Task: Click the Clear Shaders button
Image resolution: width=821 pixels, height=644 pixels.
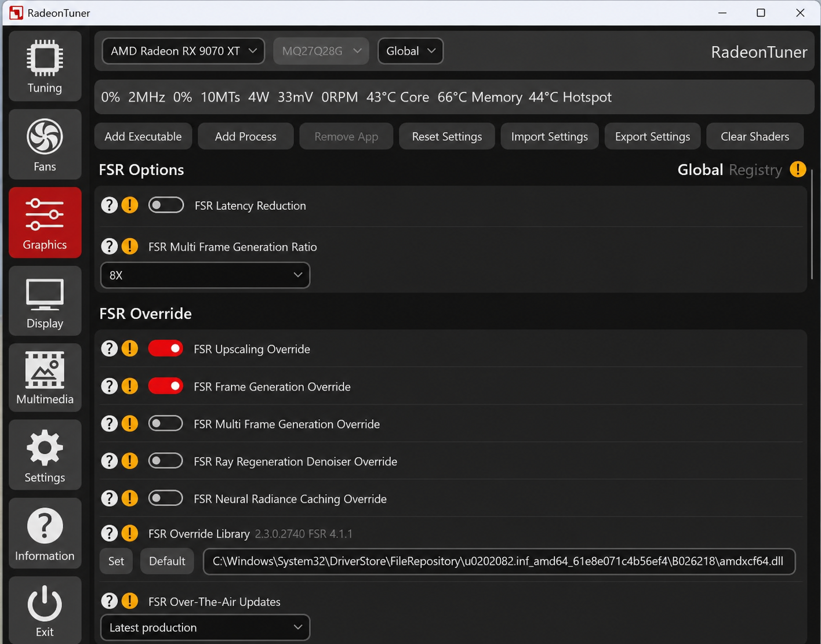Action: (755, 136)
